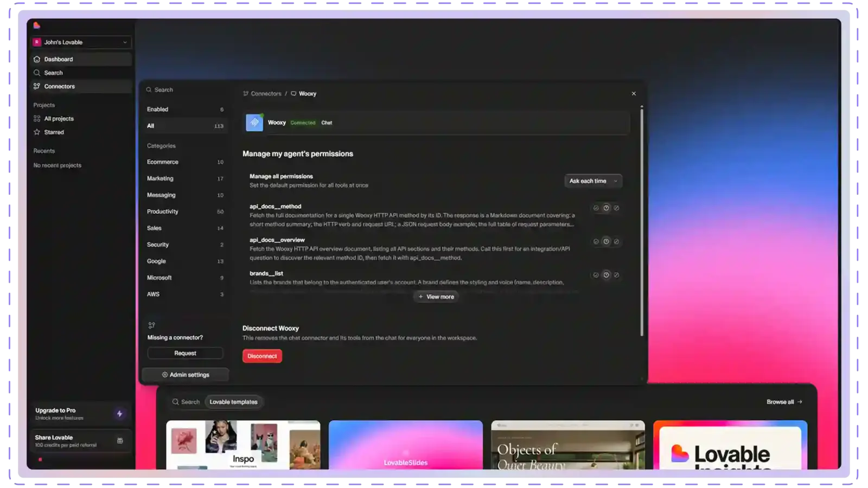
Task: Switch to the Enabled connectors list
Action: point(185,110)
